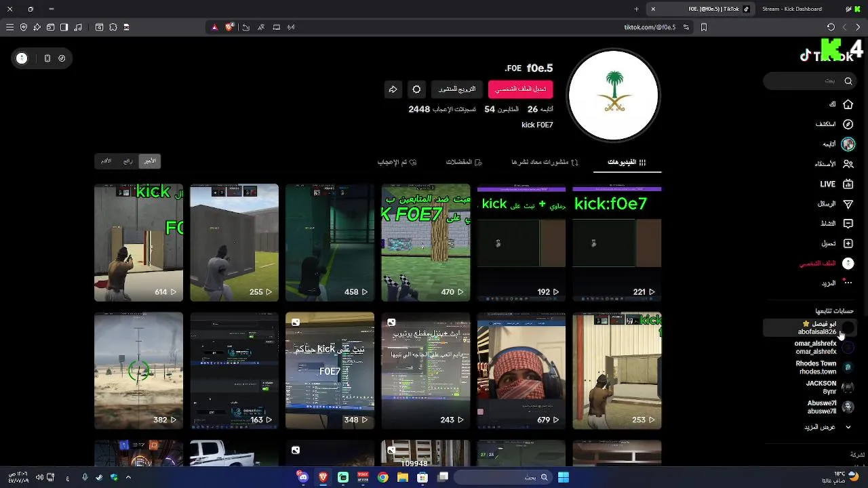This screenshot has width=868, height=488.
Task: Open the Following page avatar icon
Action: point(848,144)
